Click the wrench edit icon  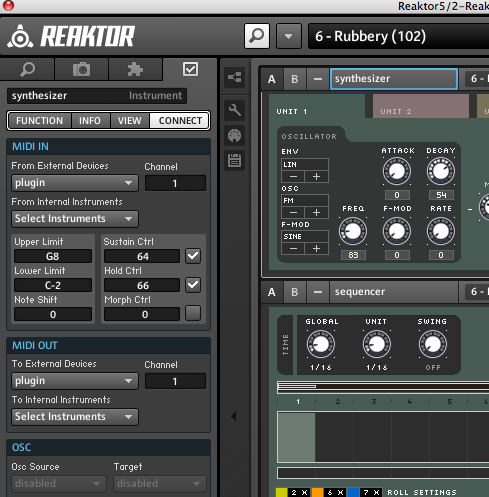[234, 110]
